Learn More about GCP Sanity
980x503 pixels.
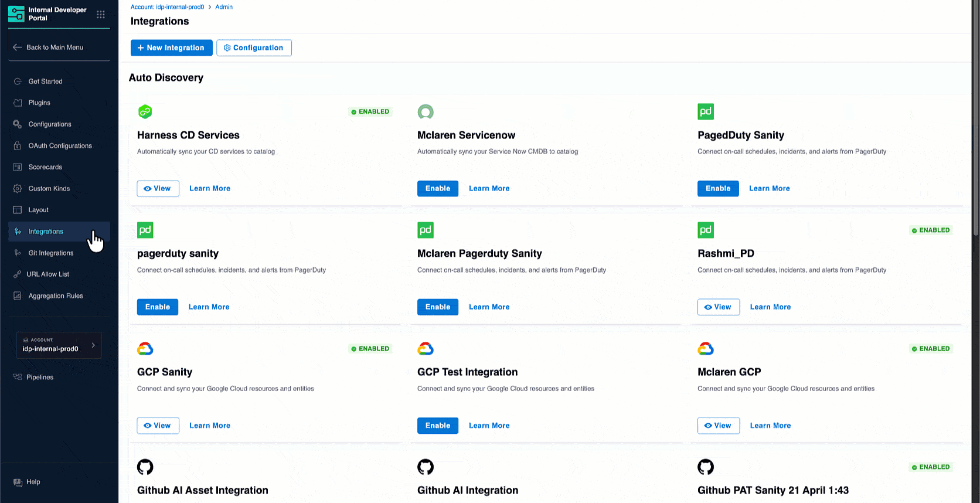point(210,426)
